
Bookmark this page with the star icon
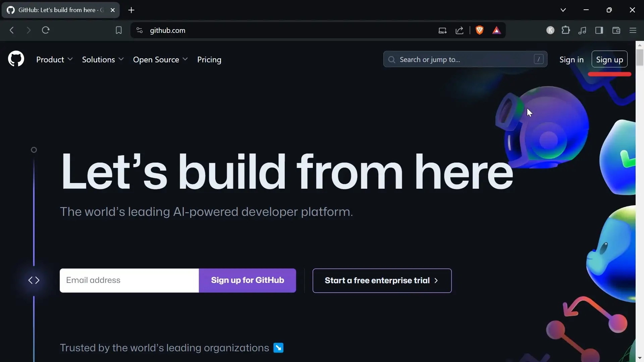[119, 30]
